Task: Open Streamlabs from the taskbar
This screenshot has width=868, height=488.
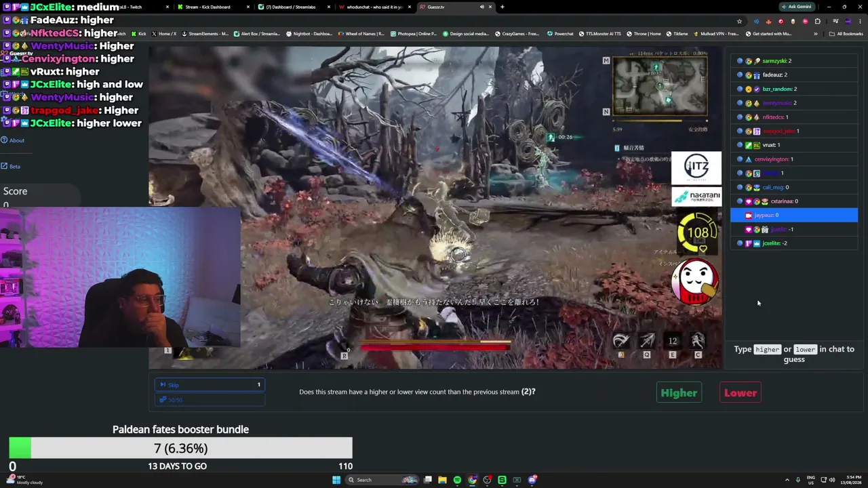Action: 502,480
